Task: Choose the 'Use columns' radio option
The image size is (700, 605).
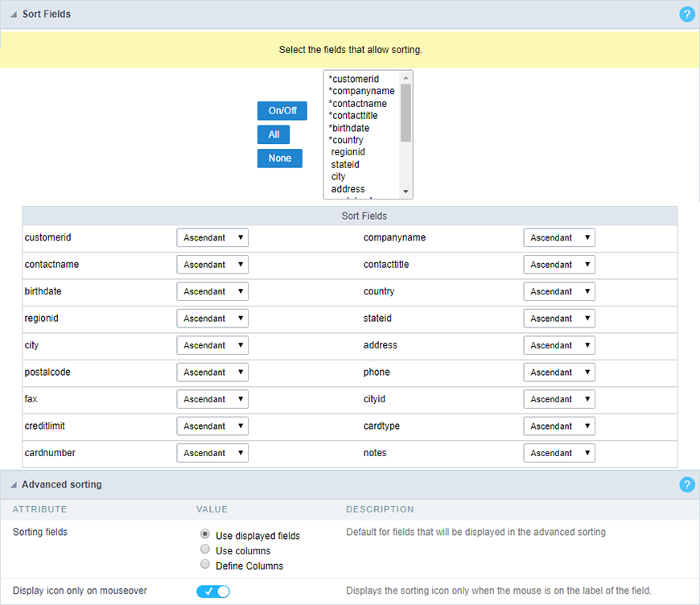Action: pyautogui.click(x=205, y=549)
